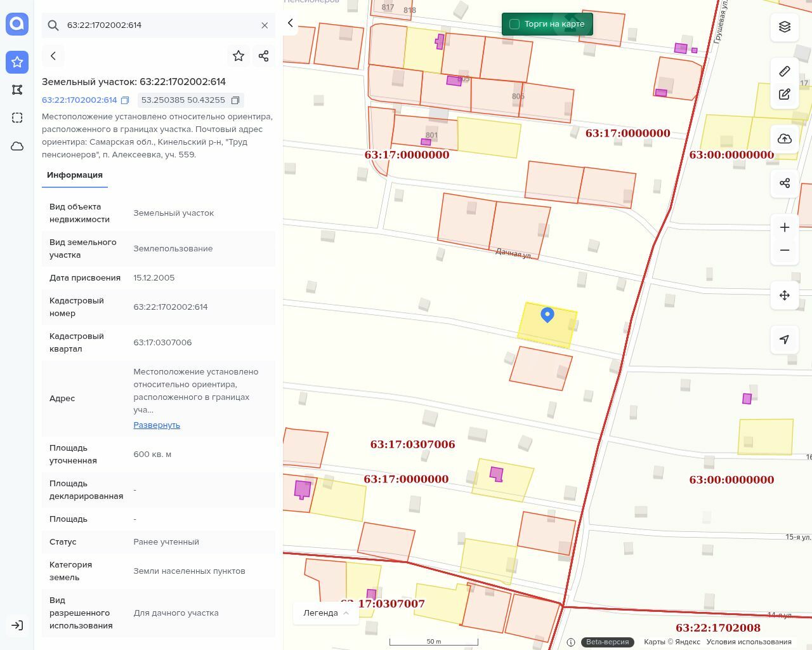Click the blue parcel marker pin

[547, 314]
